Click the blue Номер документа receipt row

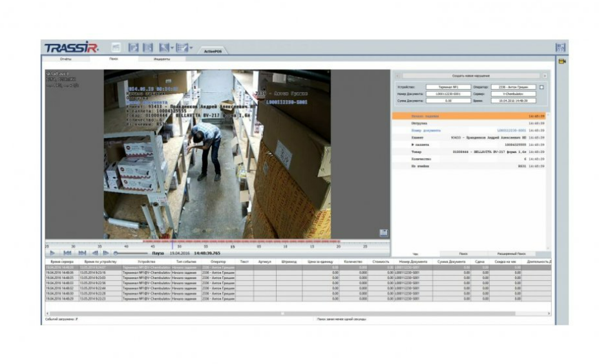click(x=469, y=130)
